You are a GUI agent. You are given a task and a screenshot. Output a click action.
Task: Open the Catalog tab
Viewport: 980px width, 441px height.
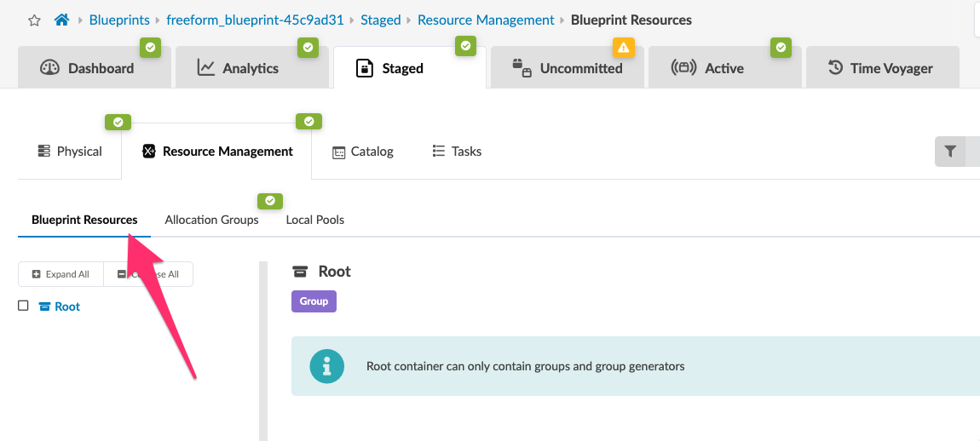coord(363,152)
